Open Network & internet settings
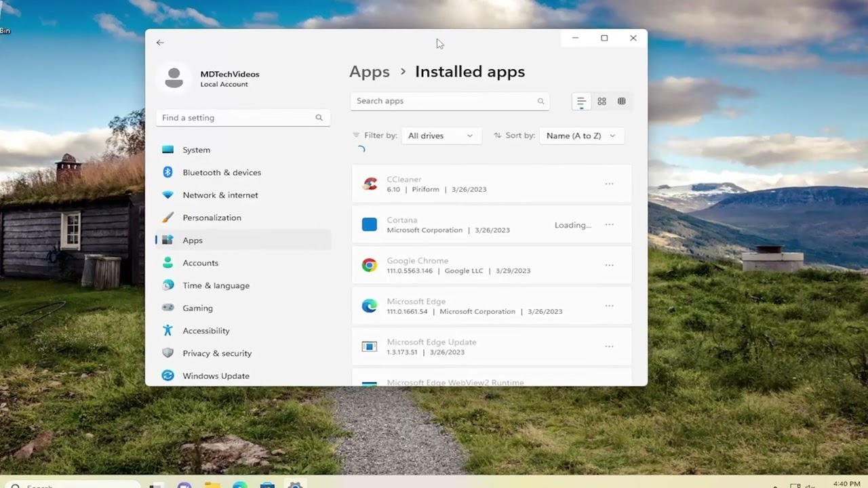 tap(243, 195)
